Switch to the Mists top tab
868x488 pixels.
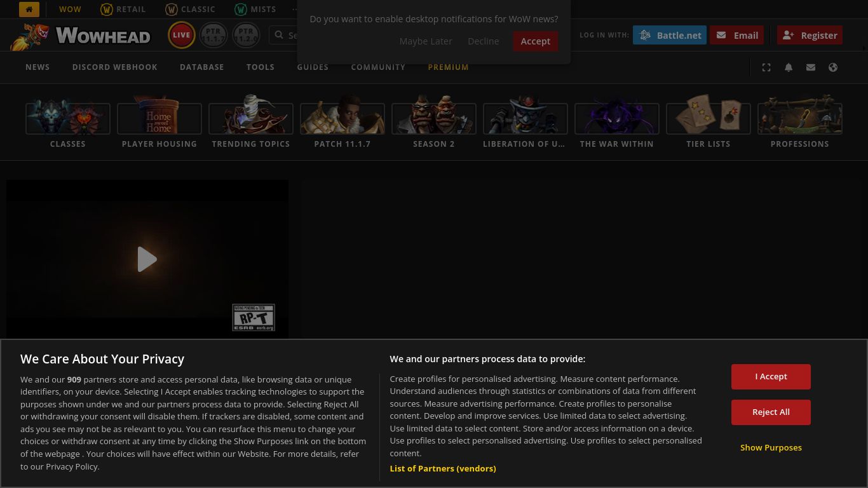point(255,10)
